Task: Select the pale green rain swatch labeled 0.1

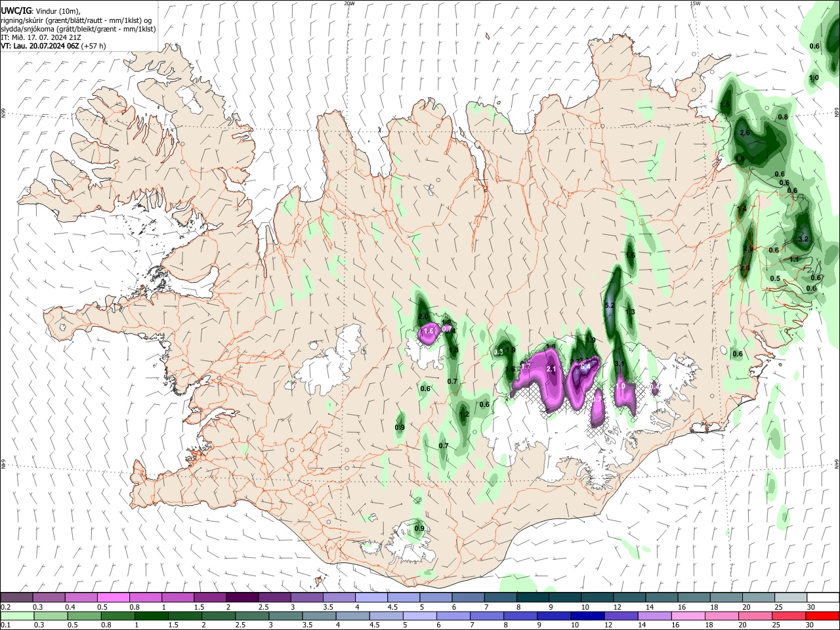Action: point(17,616)
